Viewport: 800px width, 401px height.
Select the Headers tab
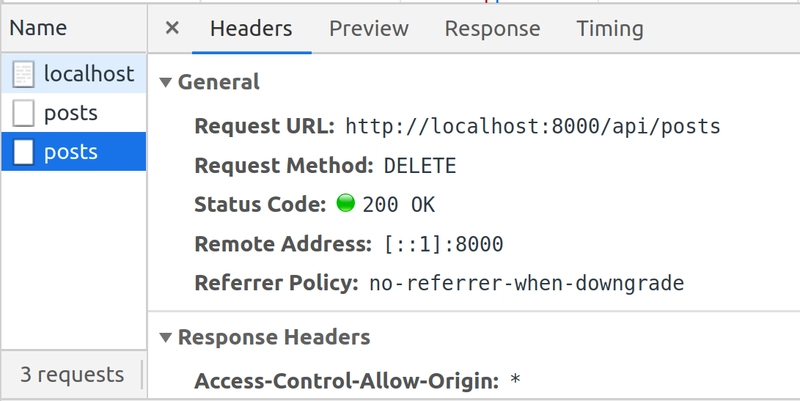pos(252,29)
